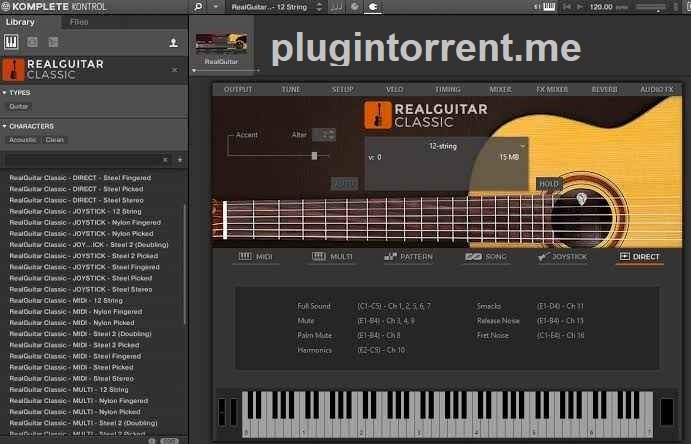Select the one-shots browser icon
The height and width of the screenshot is (444, 691).
coord(53,42)
